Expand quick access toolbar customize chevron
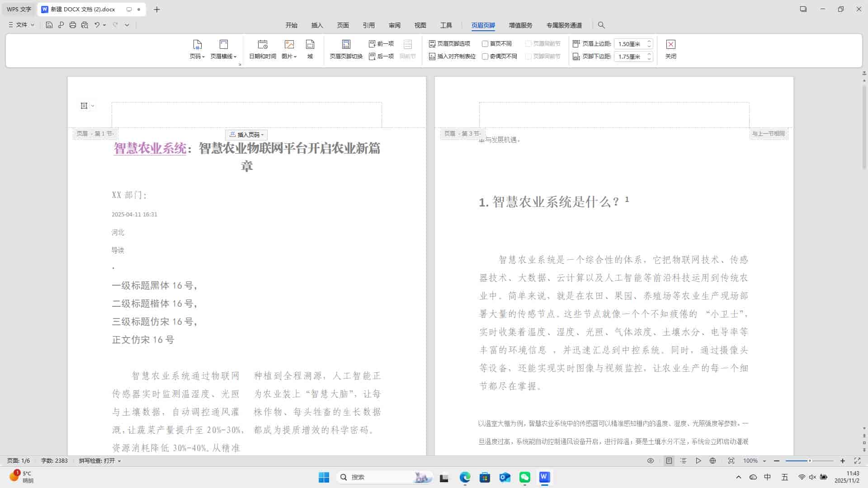 (x=127, y=25)
